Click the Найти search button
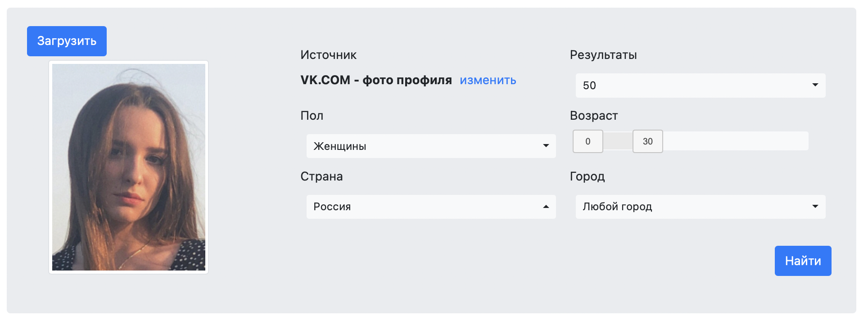The width and height of the screenshot is (868, 325). pyautogui.click(x=803, y=261)
